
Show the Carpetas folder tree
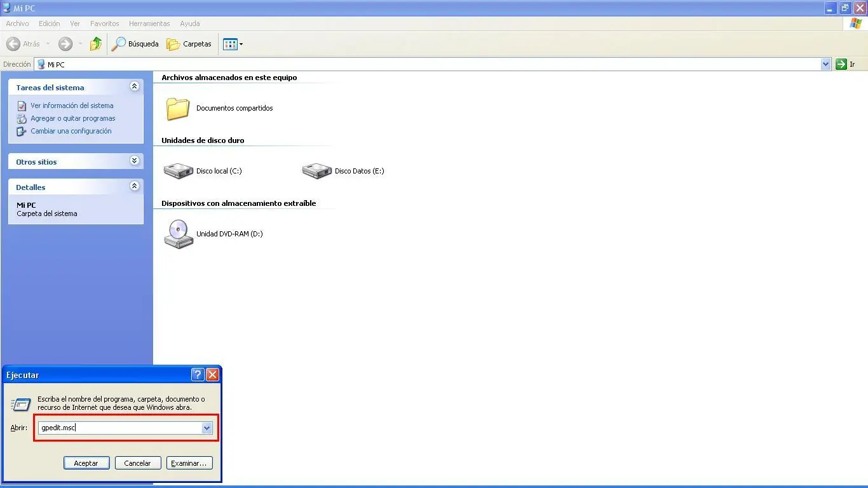pyautogui.click(x=189, y=44)
